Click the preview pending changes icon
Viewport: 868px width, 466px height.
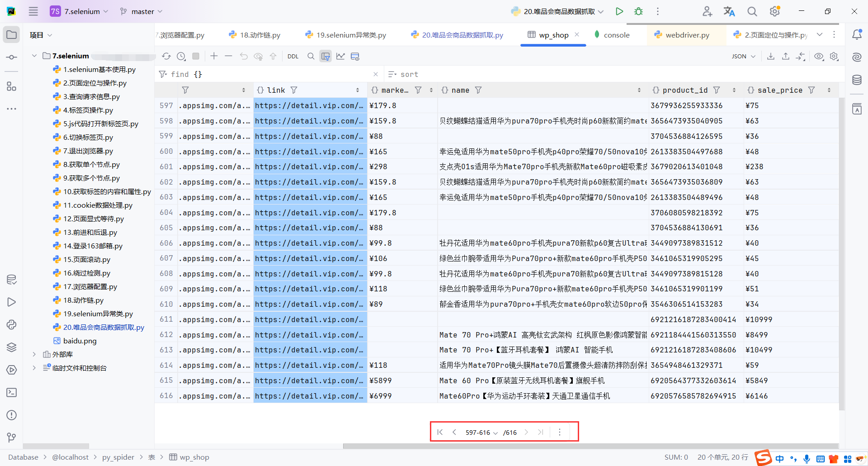point(259,56)
